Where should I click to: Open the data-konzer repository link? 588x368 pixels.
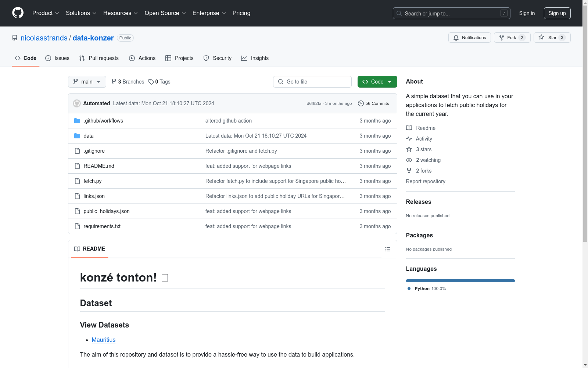(x=93, y=38)
